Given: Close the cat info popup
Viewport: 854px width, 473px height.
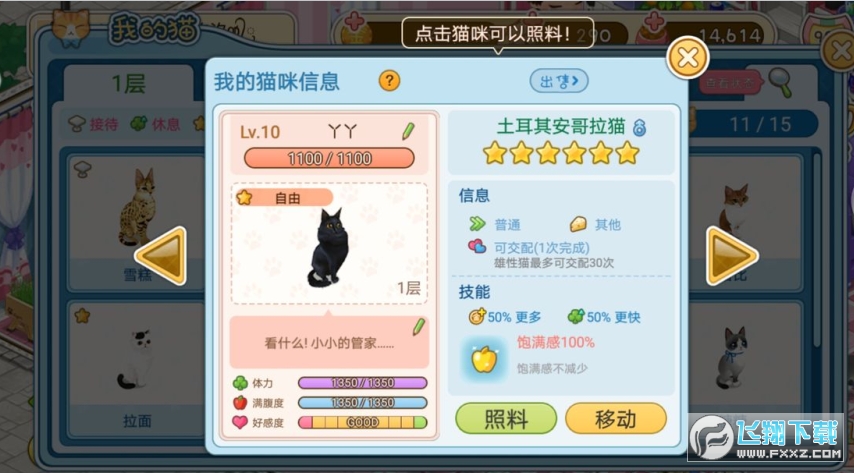Looking at the screenshot, I should pyautogui.click(x=688, y=57).
